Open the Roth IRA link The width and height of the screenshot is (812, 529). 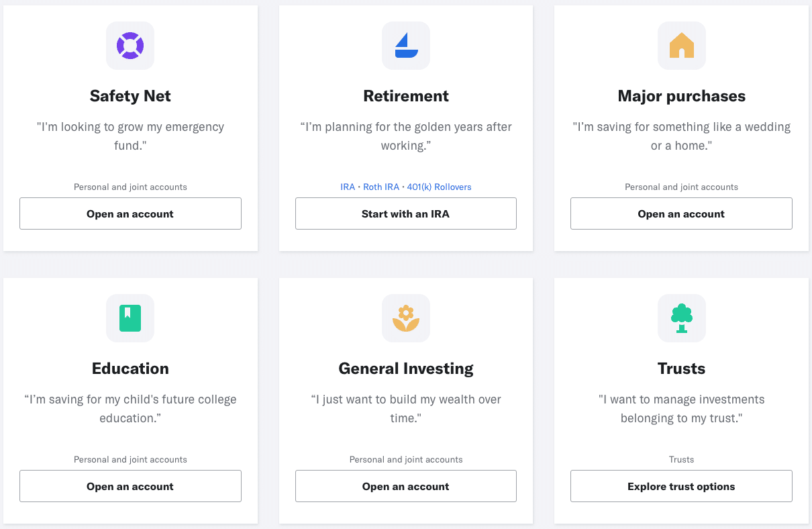[x=381, y=187]
